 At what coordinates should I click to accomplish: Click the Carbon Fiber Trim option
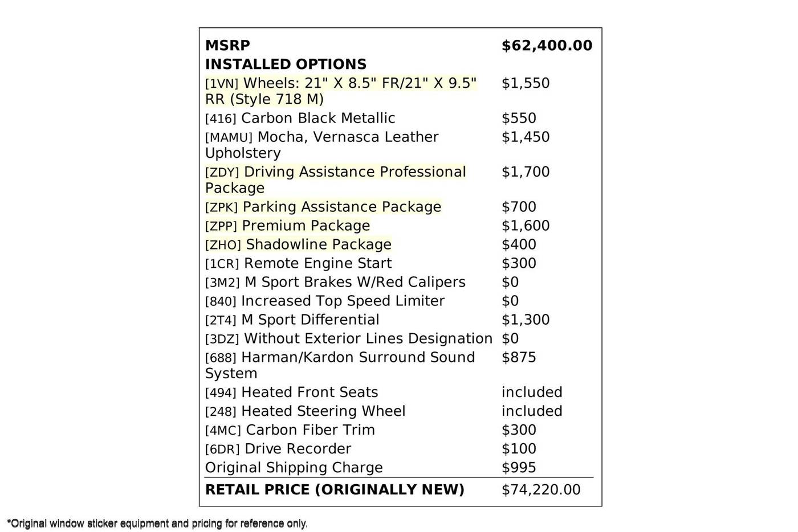pyautogui.click(x=290, y=430)
